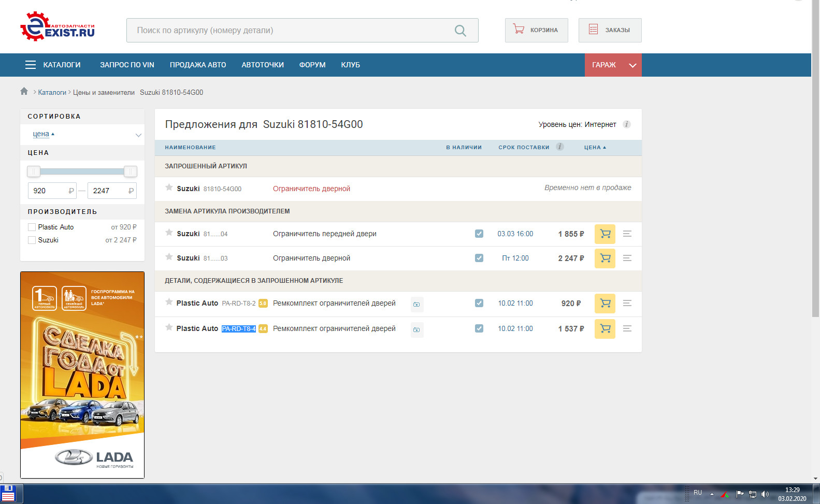This screenshot has width=820, height=504.
Task: Open the volume icon in system tray
Action: [x=765, y=494]
